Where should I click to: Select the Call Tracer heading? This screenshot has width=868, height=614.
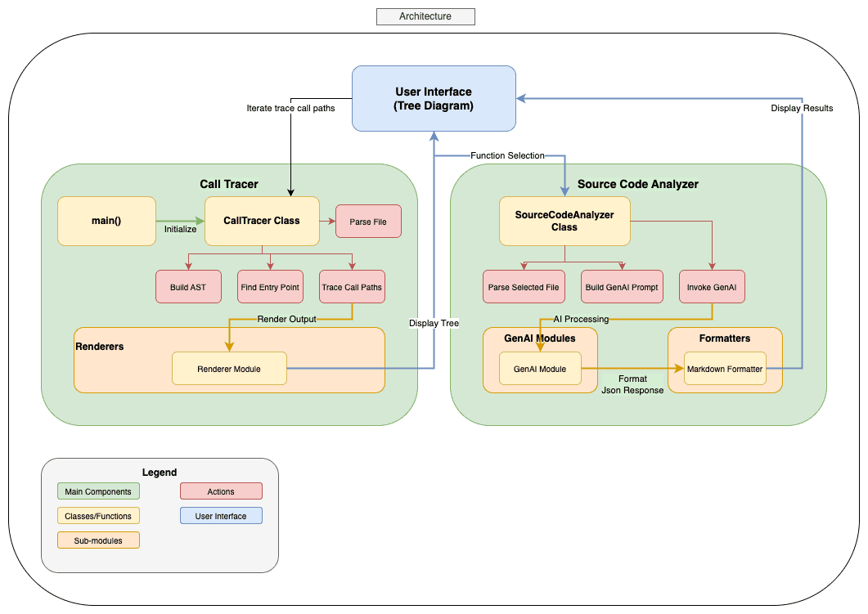tap(229, 184)
